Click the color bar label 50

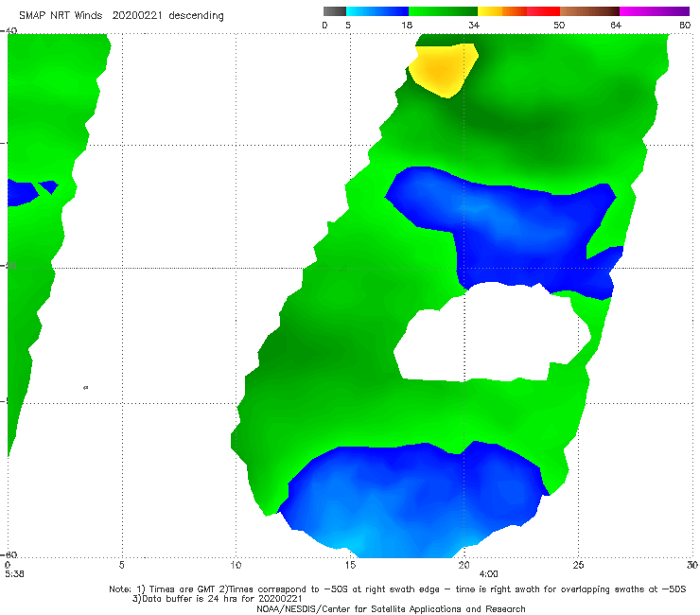(x=559, y=25)
